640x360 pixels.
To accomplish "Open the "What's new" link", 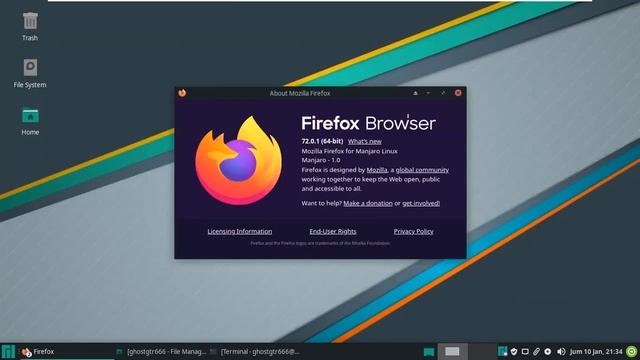I will tap(364, 141).
